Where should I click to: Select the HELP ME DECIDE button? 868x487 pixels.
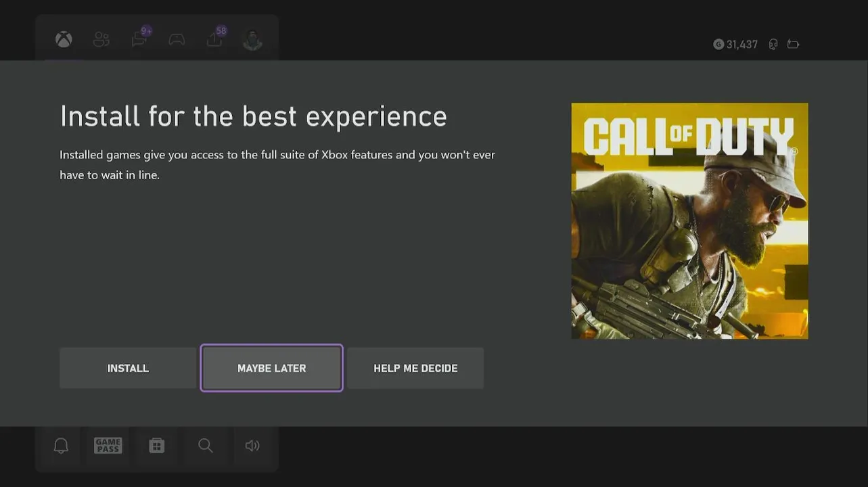coord(415,368)
